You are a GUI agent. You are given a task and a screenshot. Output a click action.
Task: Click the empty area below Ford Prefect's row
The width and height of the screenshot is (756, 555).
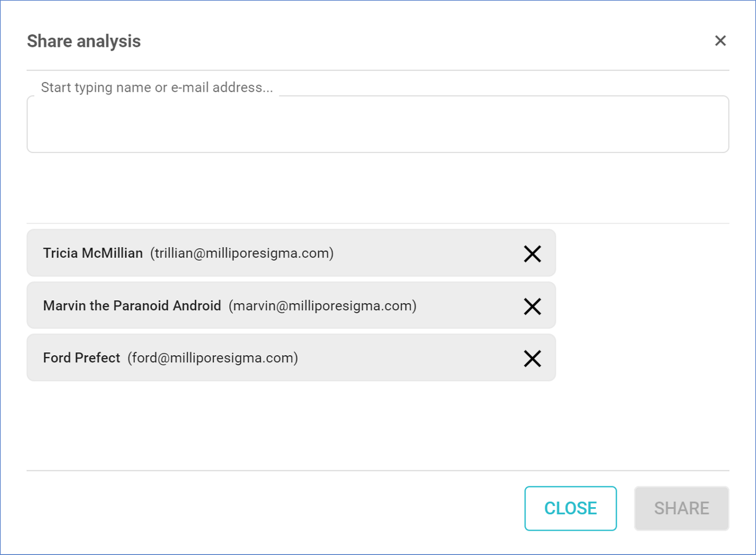click(289, 426)
